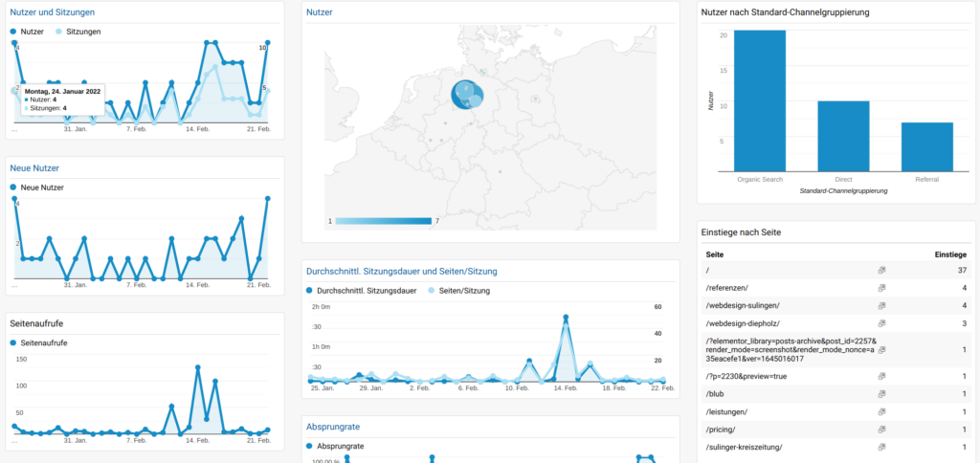980x463 pixels.
Task: Click the "Standard-Channelgruppierung" x-axis title
Action: [844, 190]
